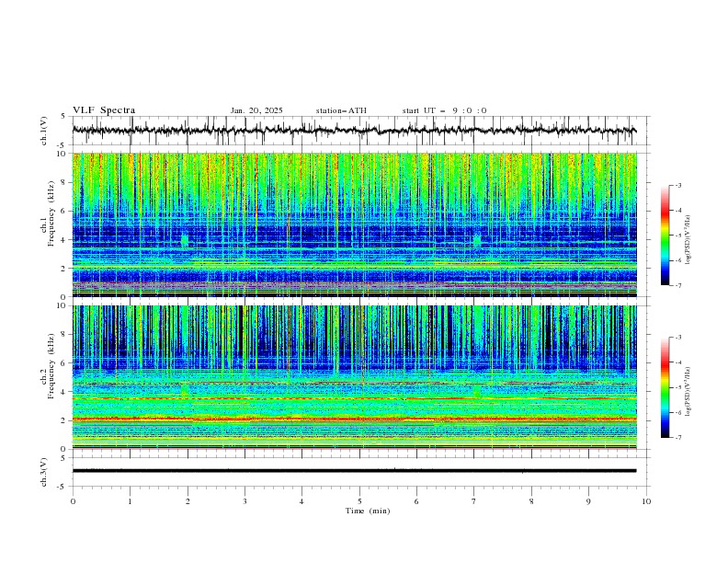Click the upper color bar for ch.1
Viewport: 728px width, 563px height.
click(x=665, y=236)
